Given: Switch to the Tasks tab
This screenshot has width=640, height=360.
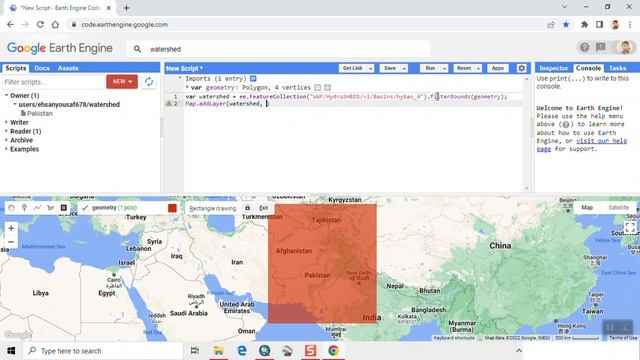Looking at the screenshot, I should (618, 68).
